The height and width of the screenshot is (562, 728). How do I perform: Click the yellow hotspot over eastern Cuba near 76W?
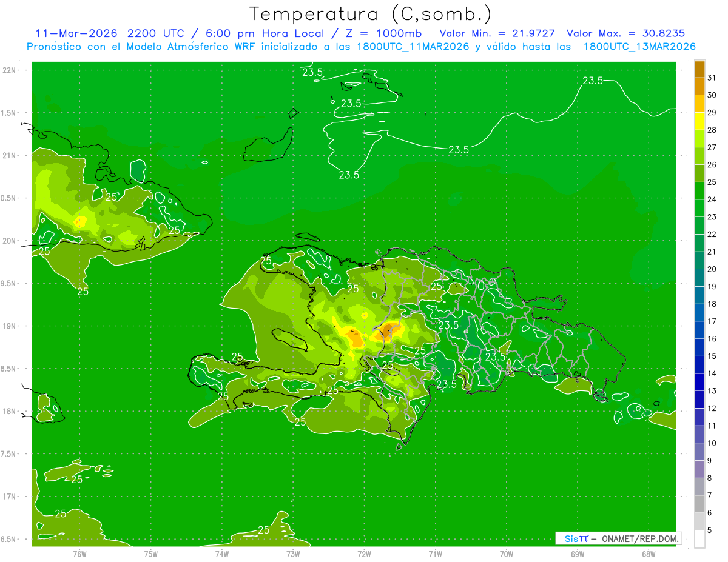80,222
